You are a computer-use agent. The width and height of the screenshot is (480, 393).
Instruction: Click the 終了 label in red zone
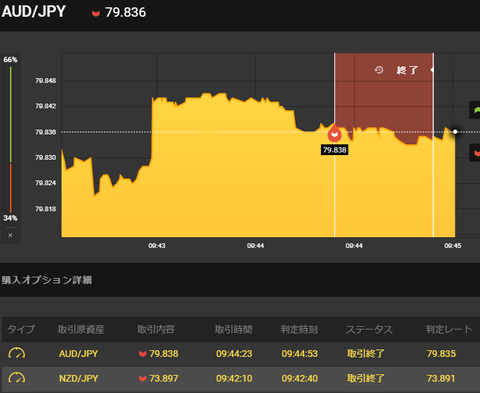[407, 70]
